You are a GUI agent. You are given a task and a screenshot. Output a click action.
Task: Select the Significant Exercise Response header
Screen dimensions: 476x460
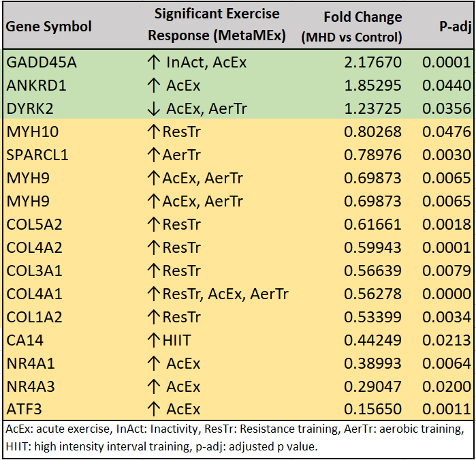217,25
